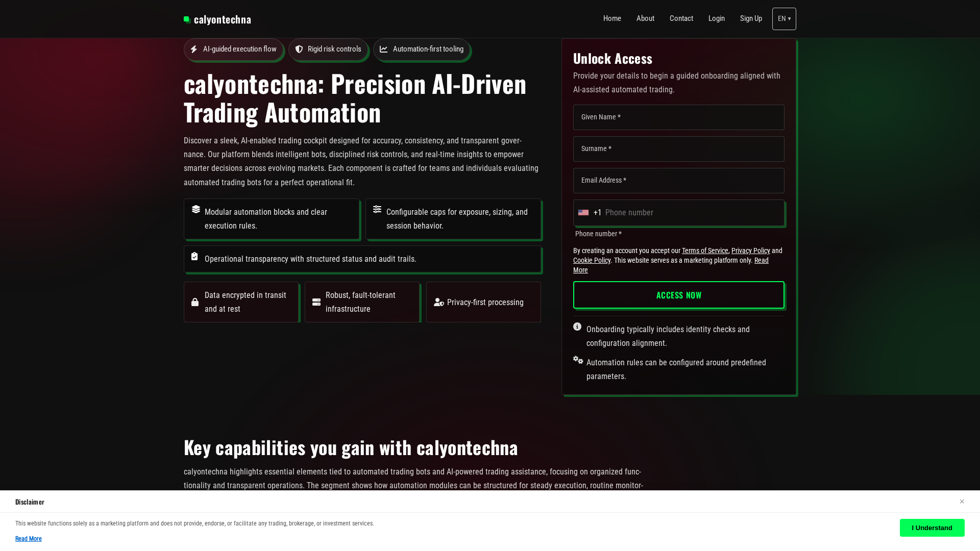The height and width of the screenshot is (551, 980).
Task: Click the 'Precision AI-Driven Trading Automation' headline
Action: [x=355, y=98]
